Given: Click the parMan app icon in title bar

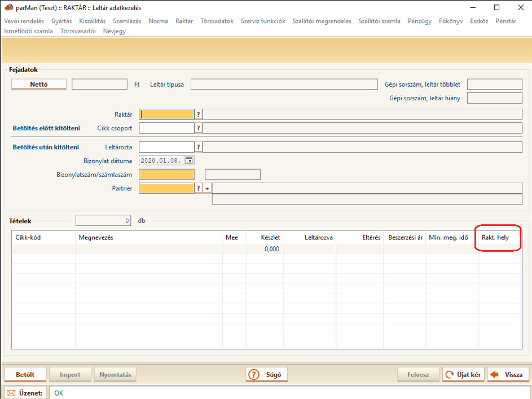Looking at the screenshot, I should point(9,7).
